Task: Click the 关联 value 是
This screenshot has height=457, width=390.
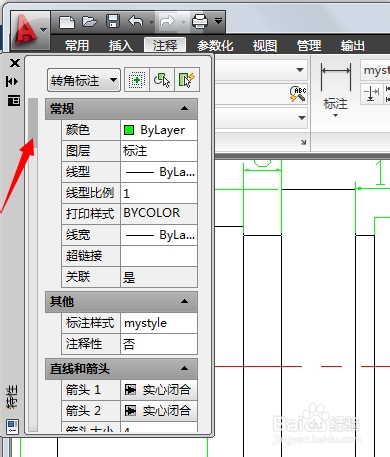Action: (x=159, y=277)
